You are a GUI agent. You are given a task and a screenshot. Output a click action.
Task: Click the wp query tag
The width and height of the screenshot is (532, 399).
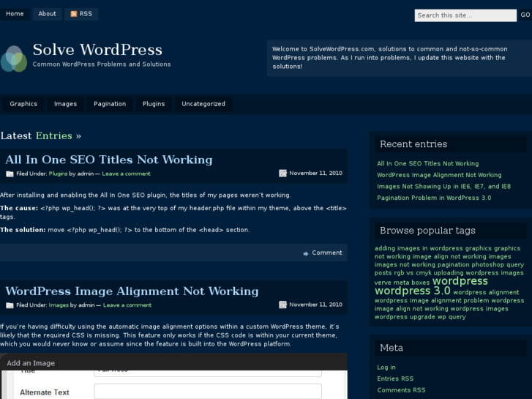point(452,317)
